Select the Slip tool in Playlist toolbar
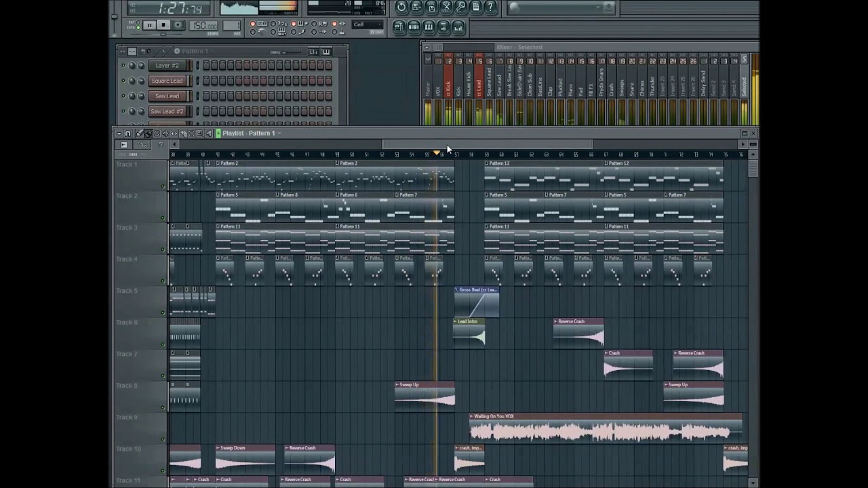 pyautogui.click(x=174, y=134)
